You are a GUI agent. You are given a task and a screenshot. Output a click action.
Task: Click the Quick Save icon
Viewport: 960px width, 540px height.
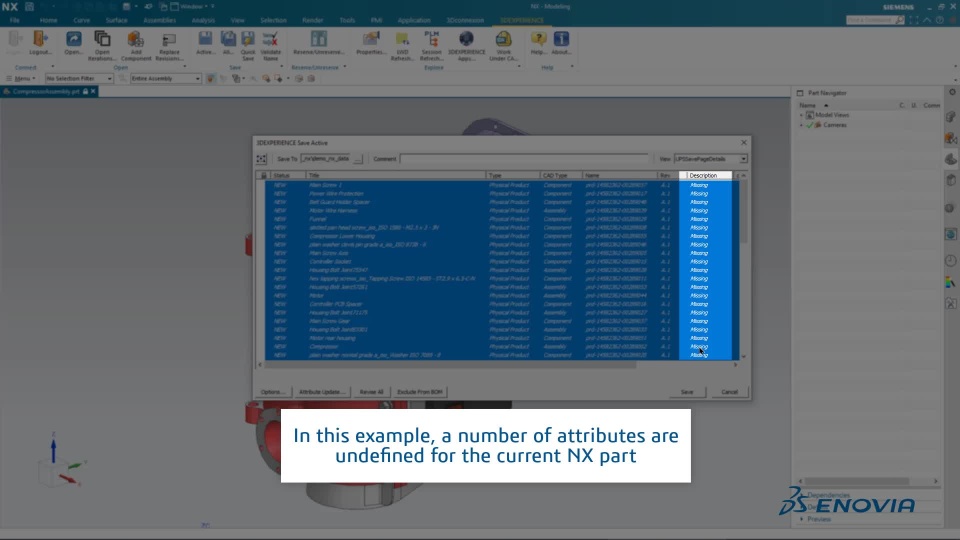pos(248,39)
